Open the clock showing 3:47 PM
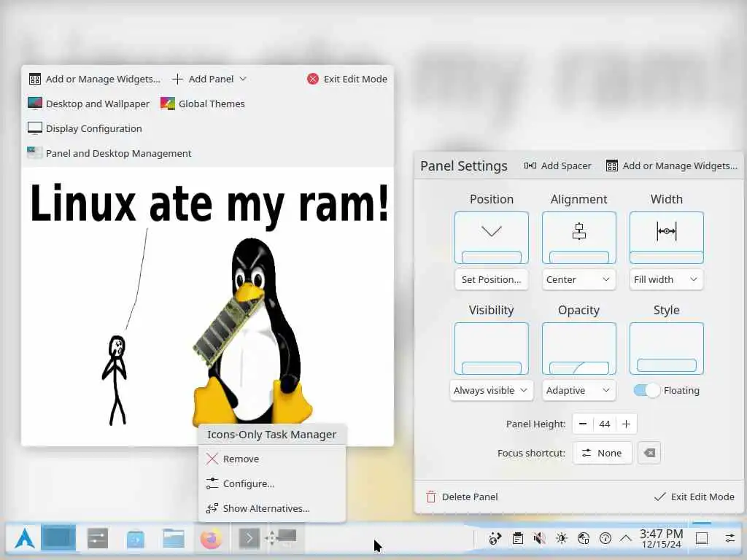747x560 pixels. pos(661,539)
